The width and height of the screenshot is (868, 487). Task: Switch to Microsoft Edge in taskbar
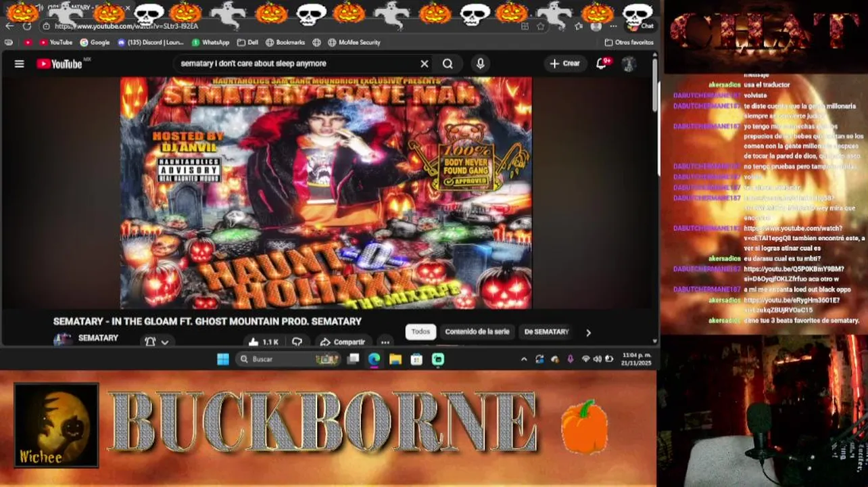(374, 359)
